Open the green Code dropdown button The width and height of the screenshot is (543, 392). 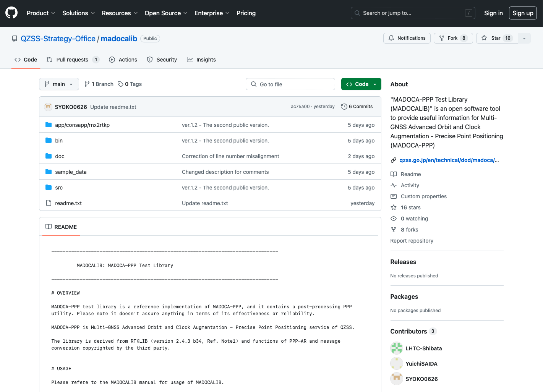361,84
